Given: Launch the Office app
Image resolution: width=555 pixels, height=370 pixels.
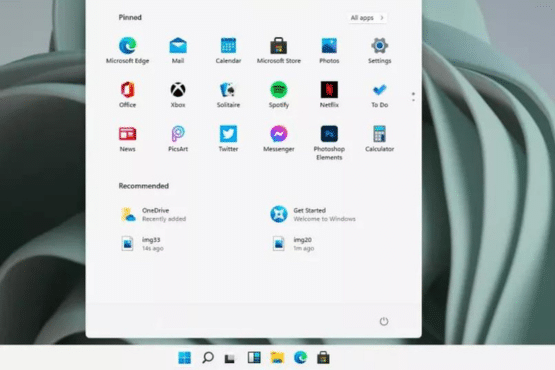Looking at the screenshot, I should (127, 95).
